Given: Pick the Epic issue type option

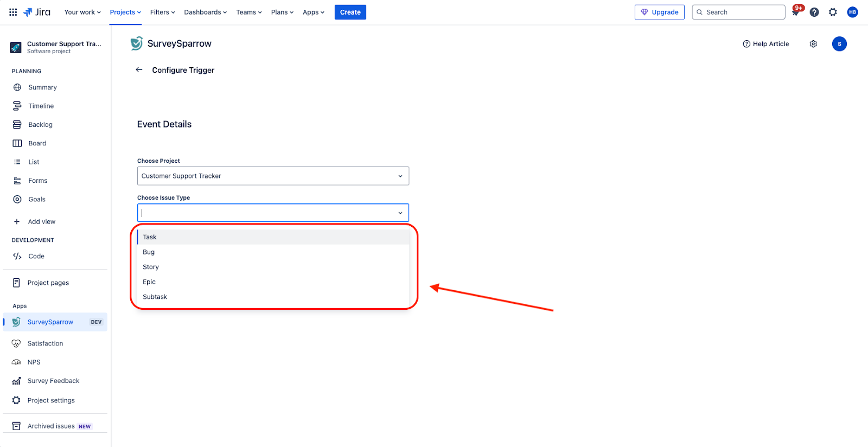Looking at the screenshot, I should click(149, 282).
